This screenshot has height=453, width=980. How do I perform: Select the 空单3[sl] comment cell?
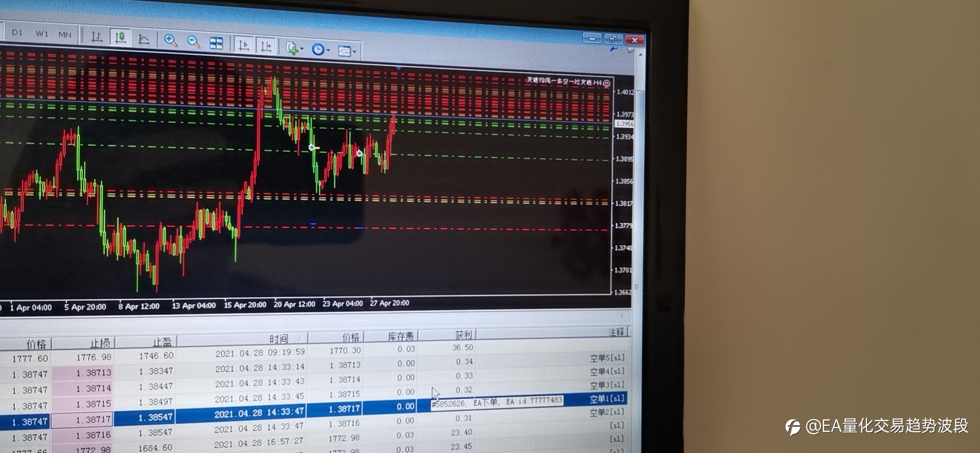click(607, 385)
